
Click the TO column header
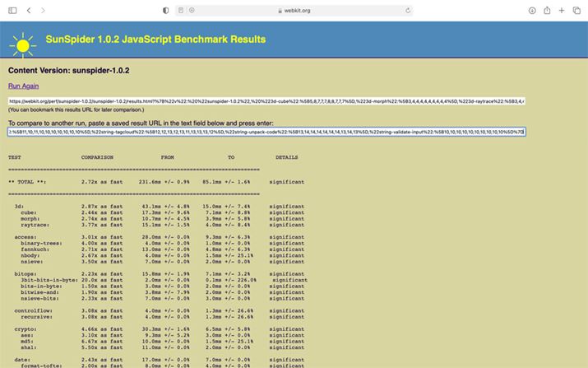pos(231,157)
